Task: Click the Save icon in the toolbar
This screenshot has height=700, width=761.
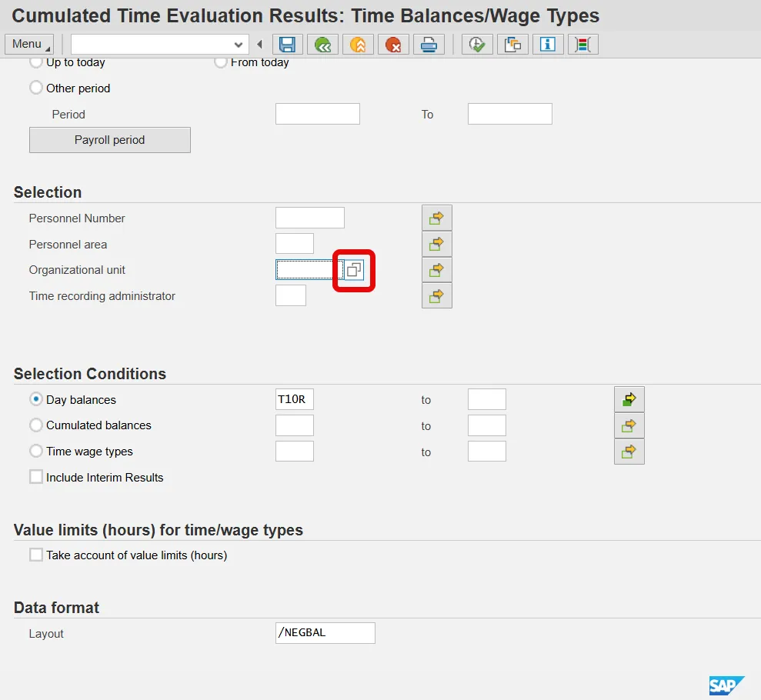Action: point(288,45)
